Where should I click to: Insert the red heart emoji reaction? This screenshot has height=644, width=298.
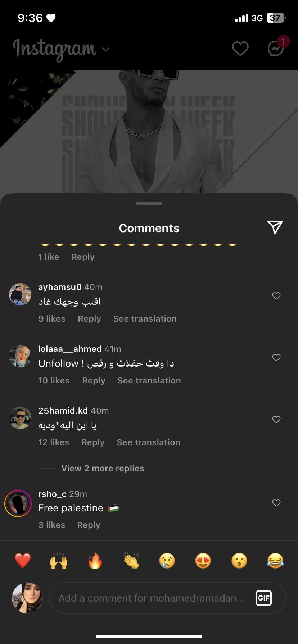tap(22, 561)
